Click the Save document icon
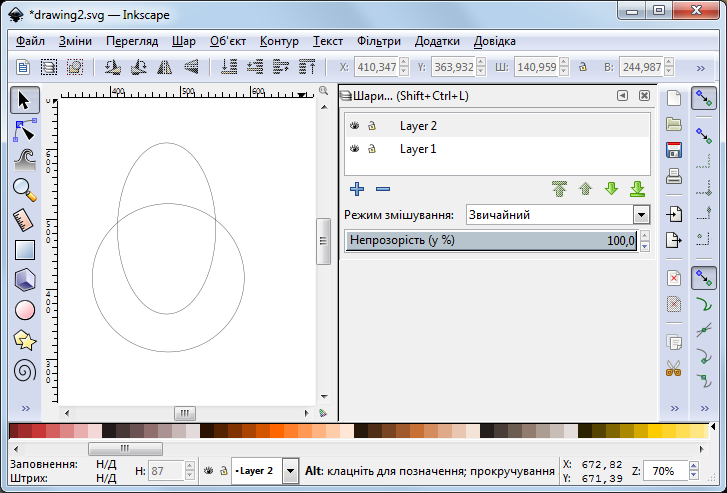This screenshot has width=727, height=493. [x=674, y=151]
